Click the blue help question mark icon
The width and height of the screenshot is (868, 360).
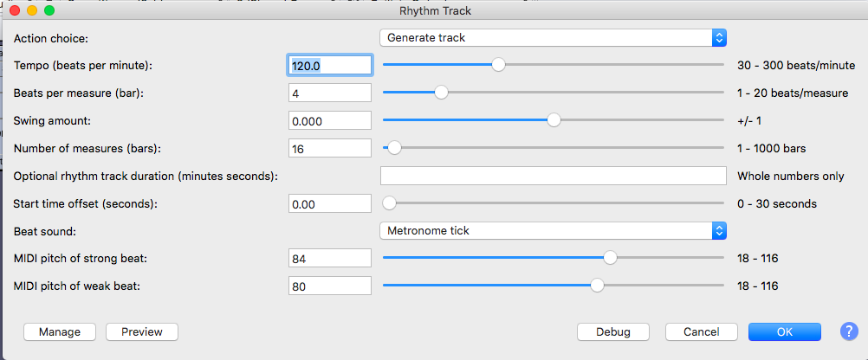click(x=848, y=331)
